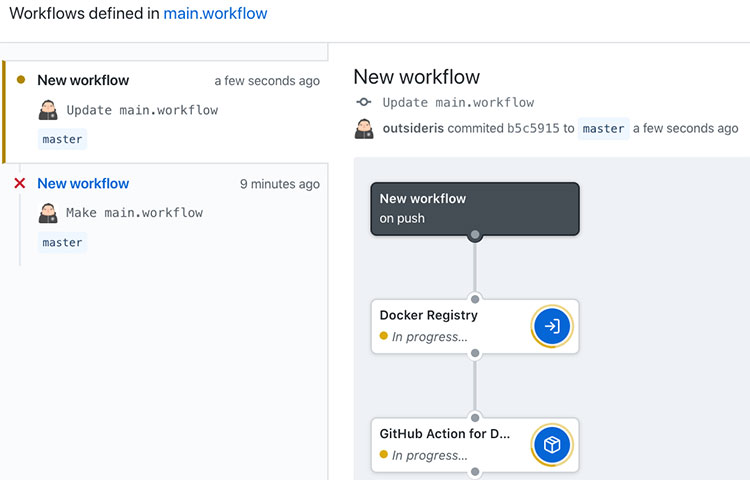Click avatar beside Make main.workflow

point(48,213)
